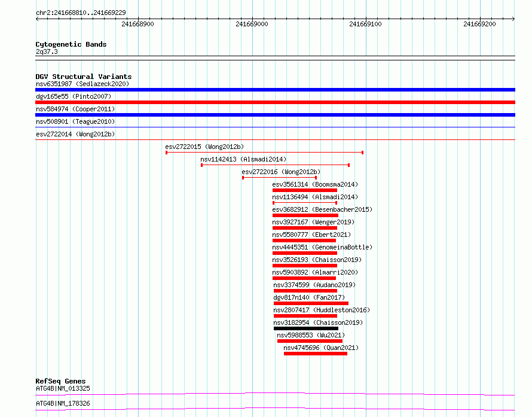Open nsv5903892 (Almarri2020) variant
Screen dimensions: 532x417
tap(315, 272)
